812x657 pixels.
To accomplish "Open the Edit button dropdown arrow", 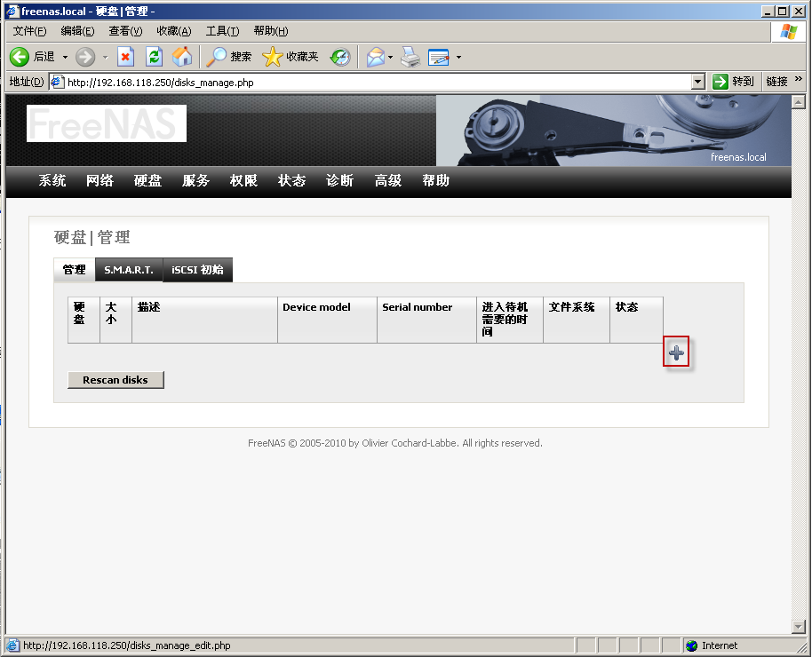I will tap(458, 57).
